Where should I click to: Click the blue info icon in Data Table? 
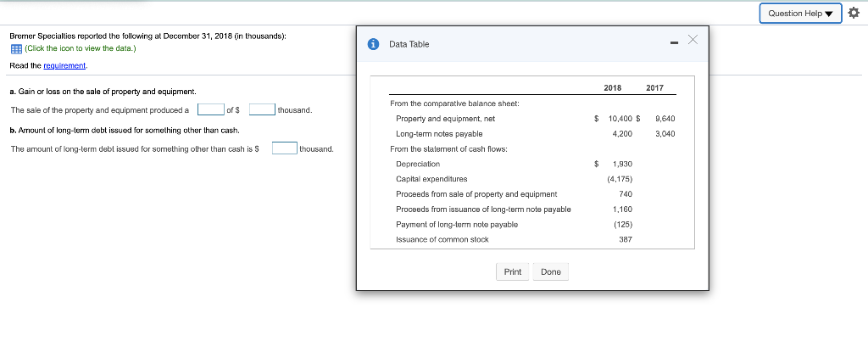point(374,44)
